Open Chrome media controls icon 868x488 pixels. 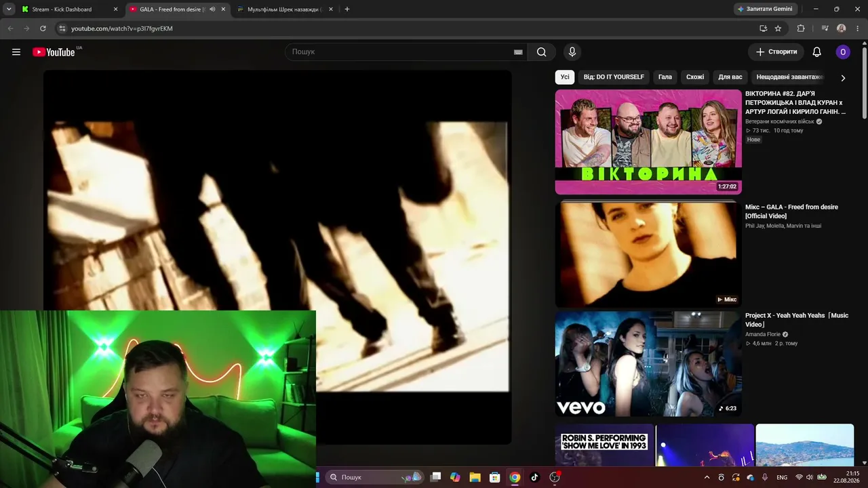[x=825, y=28]
